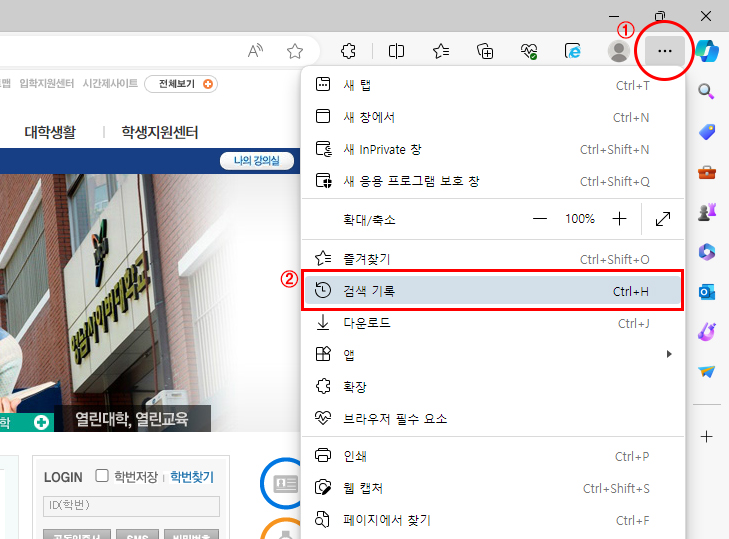Open the Favorites list toolbar icon

pyautogui.click(x=441, y=51)
